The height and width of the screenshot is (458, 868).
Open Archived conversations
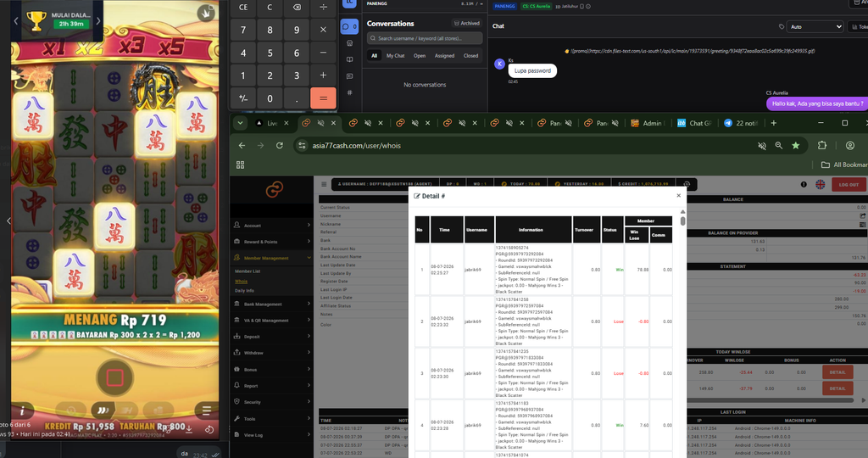467,23
